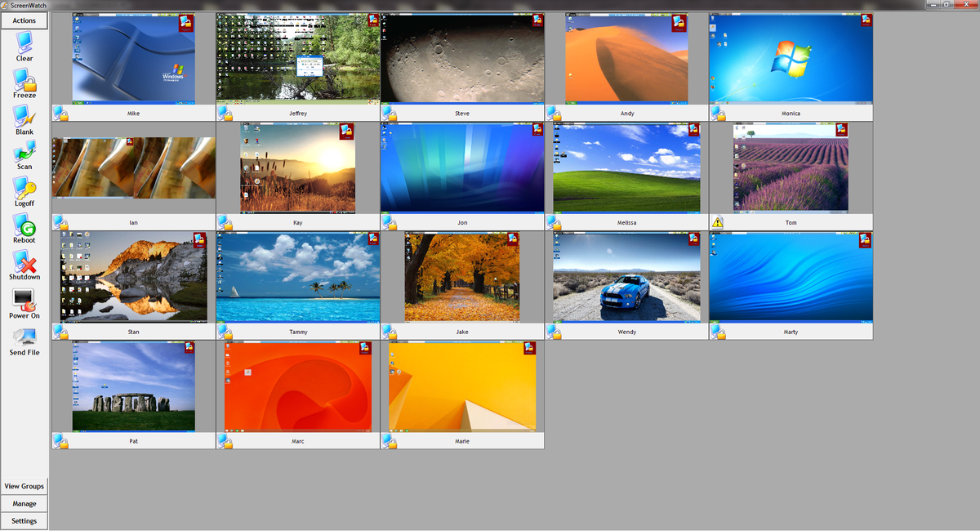Click the name label Tom
This screenshot has width=980, height=531.
791,222
